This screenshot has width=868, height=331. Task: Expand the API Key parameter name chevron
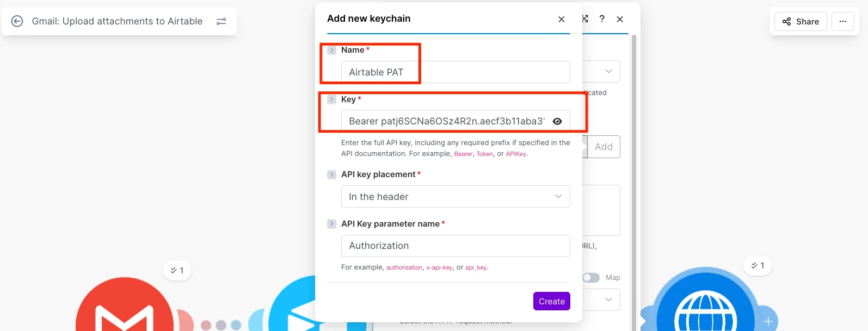tap(332, 224)
